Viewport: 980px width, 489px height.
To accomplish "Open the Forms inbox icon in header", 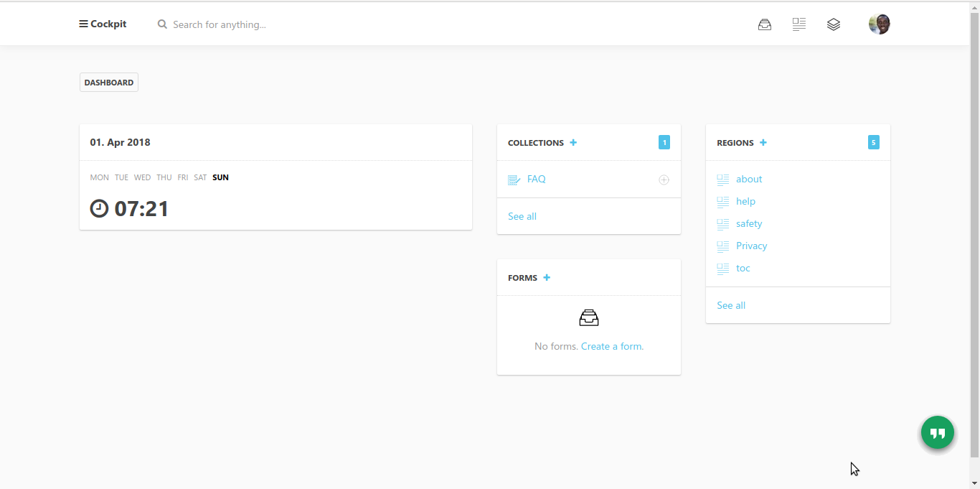I will 765,24.
